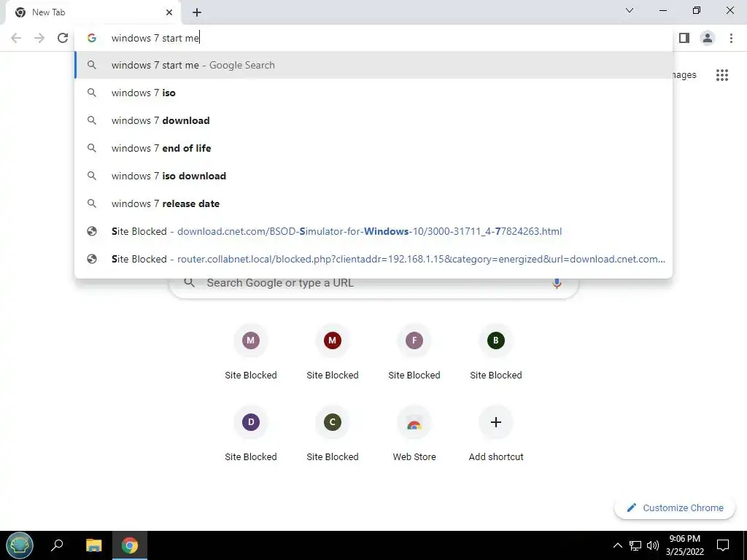Open the volume speaker tray icon
The height and width of the screenshot is (560, 747).
point(653,545)
